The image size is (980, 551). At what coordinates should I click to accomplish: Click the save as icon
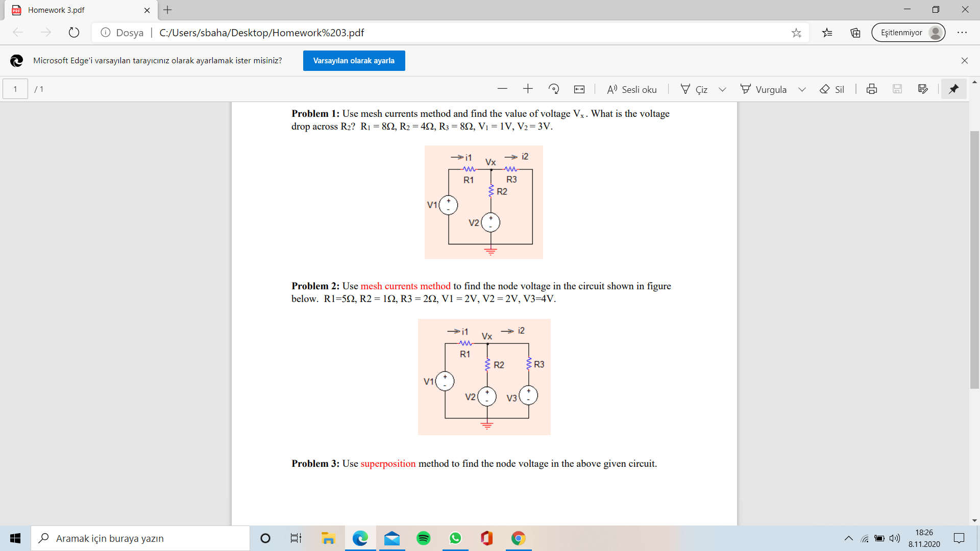(x=923, y=89)
